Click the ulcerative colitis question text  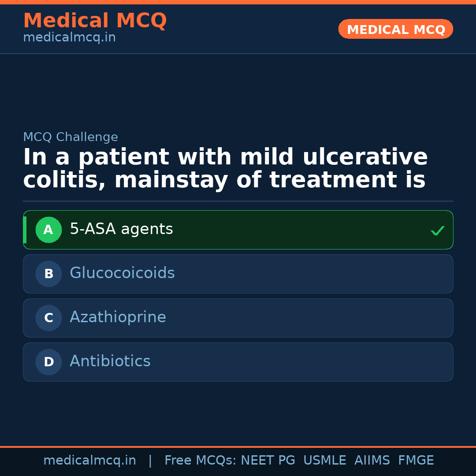coord(225,169)
